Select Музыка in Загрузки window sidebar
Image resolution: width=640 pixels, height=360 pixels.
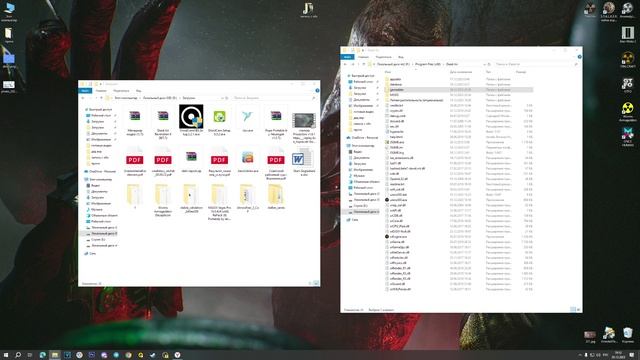pyautogui.click(x=93, y=209)
